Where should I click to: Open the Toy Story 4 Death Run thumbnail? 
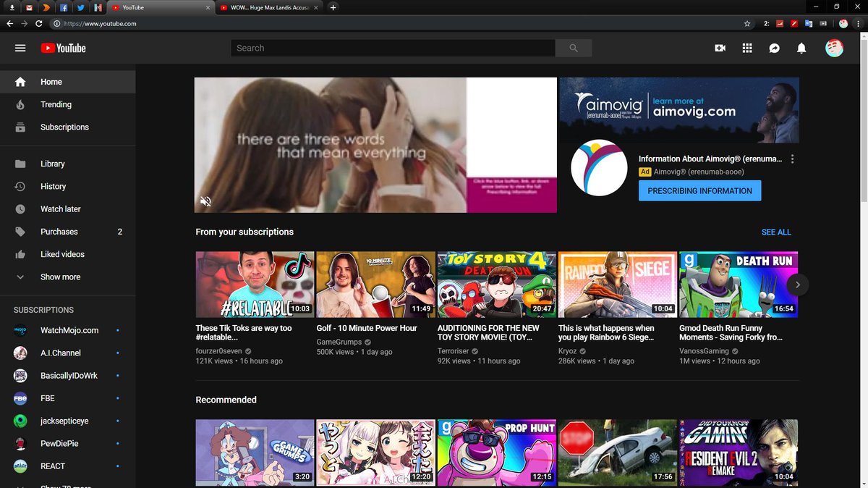tap(496, 285)
